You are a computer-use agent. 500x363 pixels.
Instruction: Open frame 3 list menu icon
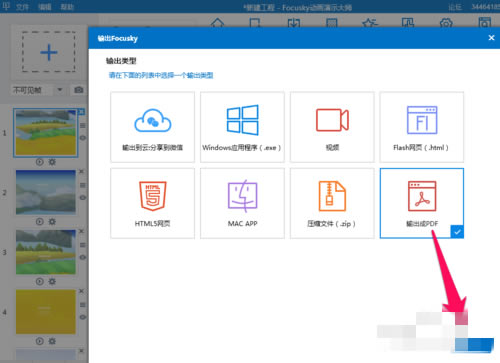coord(83,245)
